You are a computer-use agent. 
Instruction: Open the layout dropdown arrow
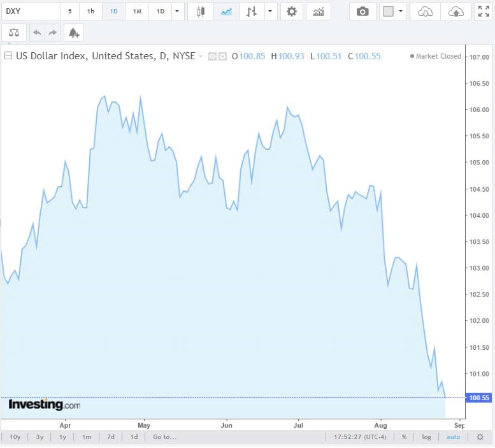(401, 11)
